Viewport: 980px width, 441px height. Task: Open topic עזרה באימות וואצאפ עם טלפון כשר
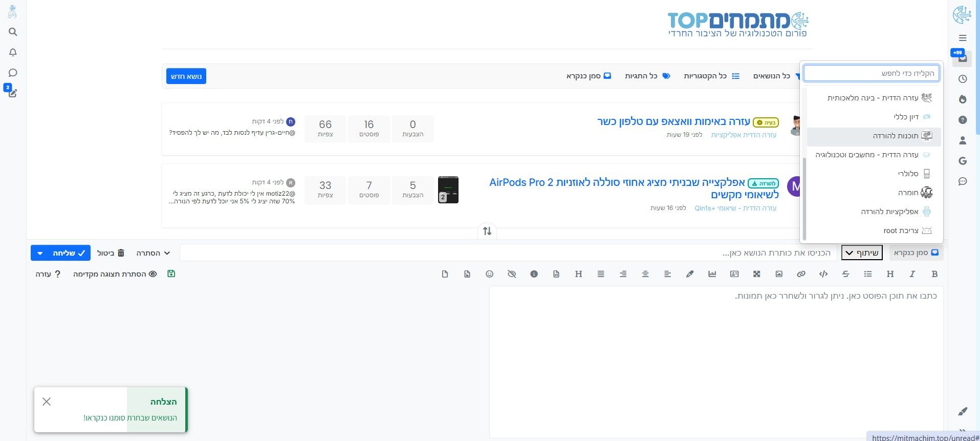point(673,121)
